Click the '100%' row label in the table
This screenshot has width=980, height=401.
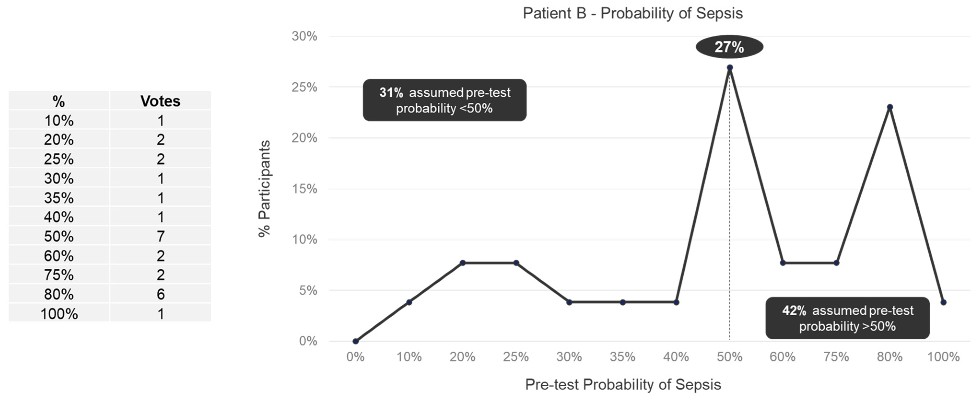coord(58,314)
